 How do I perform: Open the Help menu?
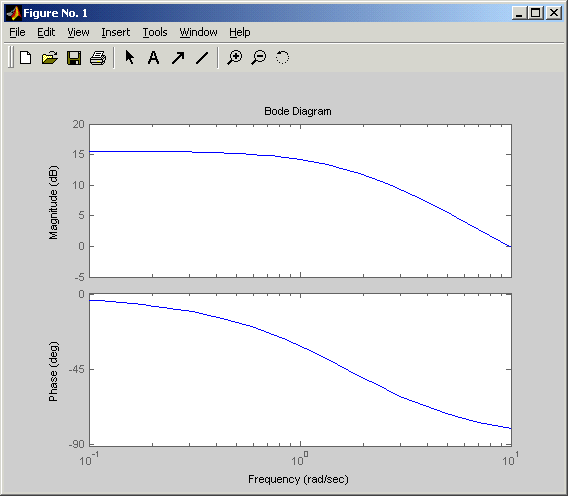[x=239, y=32]
